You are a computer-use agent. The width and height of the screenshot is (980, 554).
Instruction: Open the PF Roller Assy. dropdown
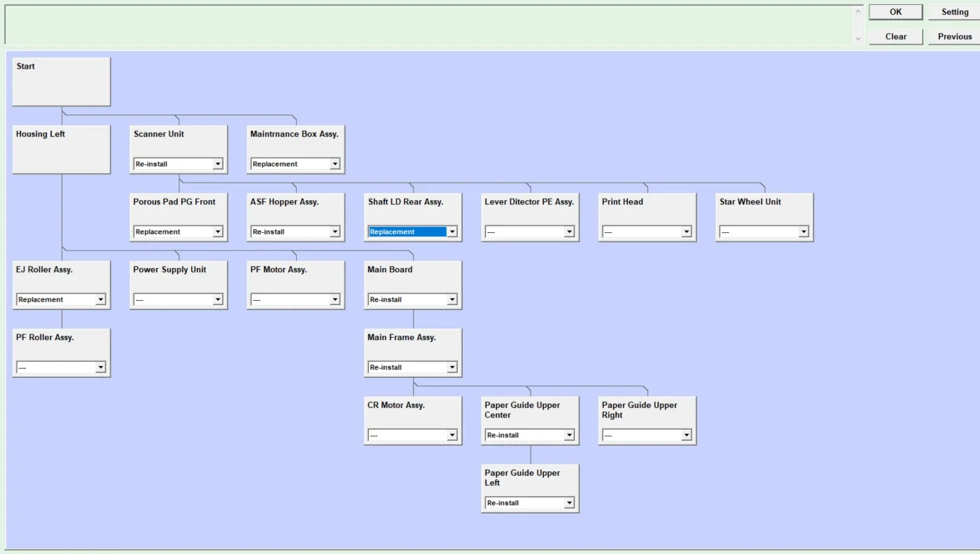pos(61,367)
